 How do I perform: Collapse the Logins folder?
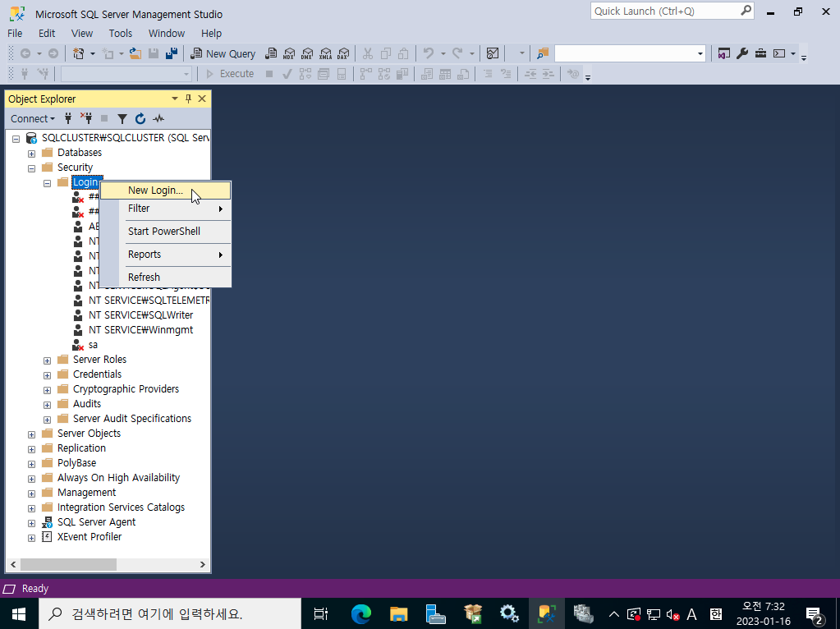click(47, 183)
